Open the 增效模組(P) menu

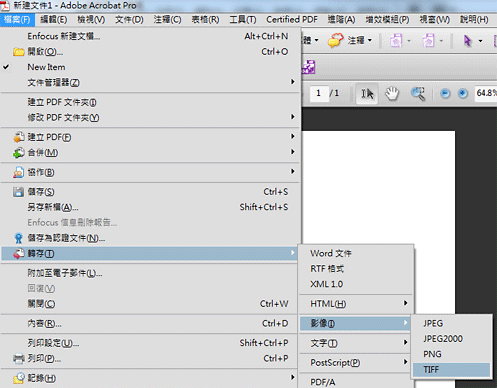point(387,20)
